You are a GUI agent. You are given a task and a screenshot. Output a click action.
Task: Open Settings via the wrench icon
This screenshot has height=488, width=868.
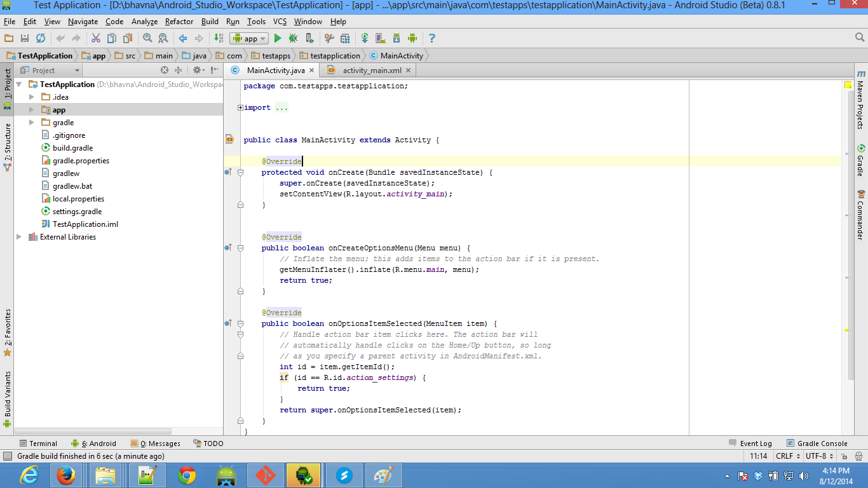329,39
